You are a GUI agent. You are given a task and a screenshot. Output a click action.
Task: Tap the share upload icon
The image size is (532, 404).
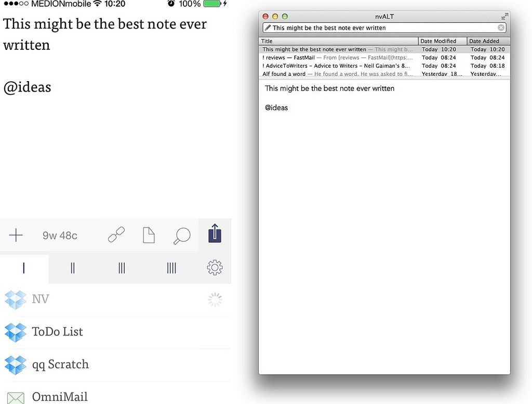(215, 233)
